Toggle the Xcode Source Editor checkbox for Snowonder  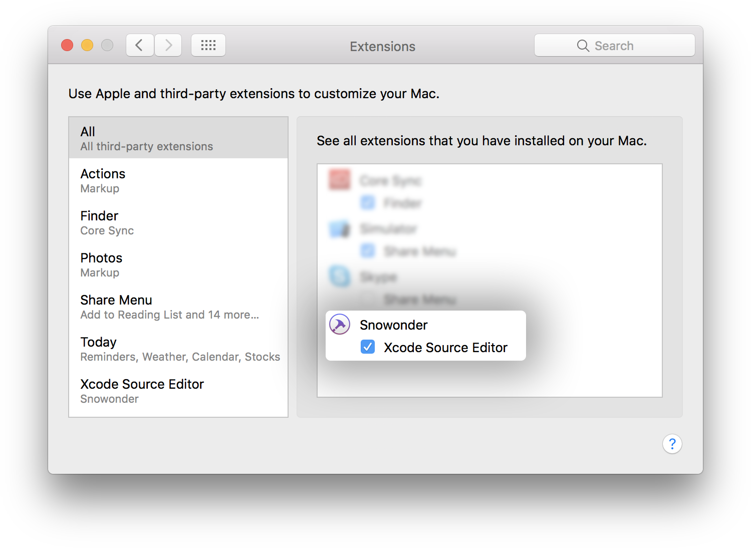368,347
